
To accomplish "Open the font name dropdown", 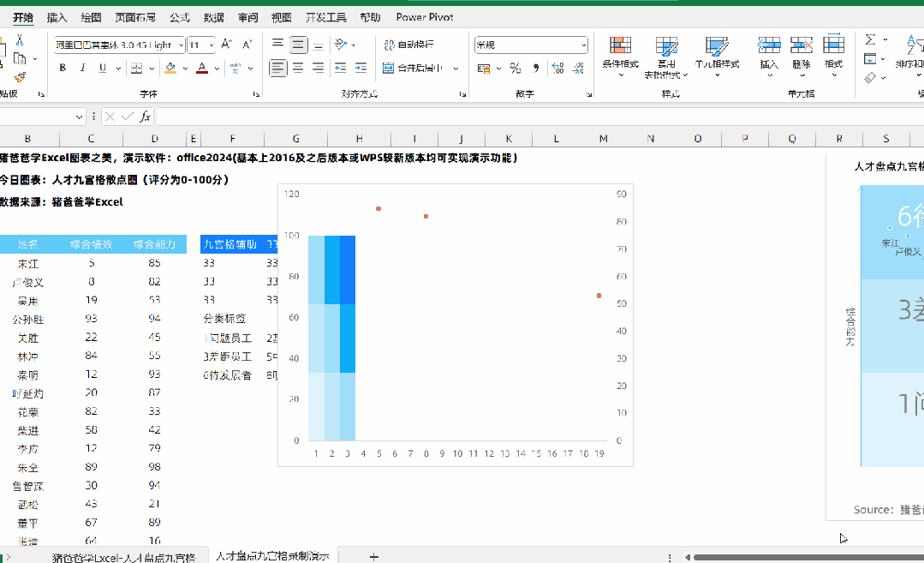I will [181, 45].
